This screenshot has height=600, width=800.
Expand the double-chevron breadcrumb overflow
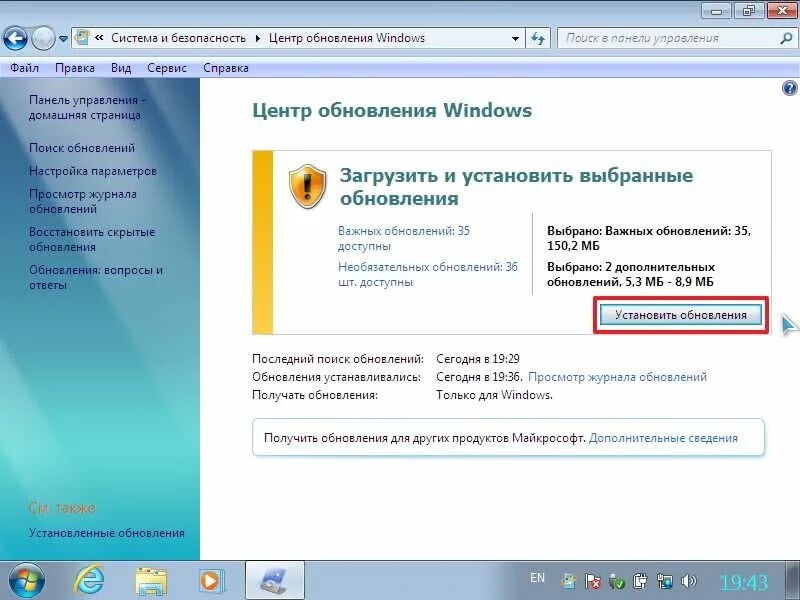(99, 38)
